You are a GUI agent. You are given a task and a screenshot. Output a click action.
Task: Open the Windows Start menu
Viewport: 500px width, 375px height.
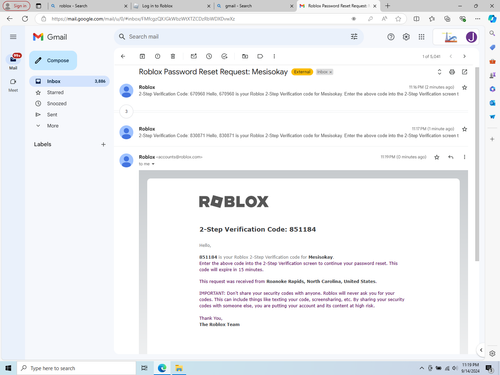point(8,368)
